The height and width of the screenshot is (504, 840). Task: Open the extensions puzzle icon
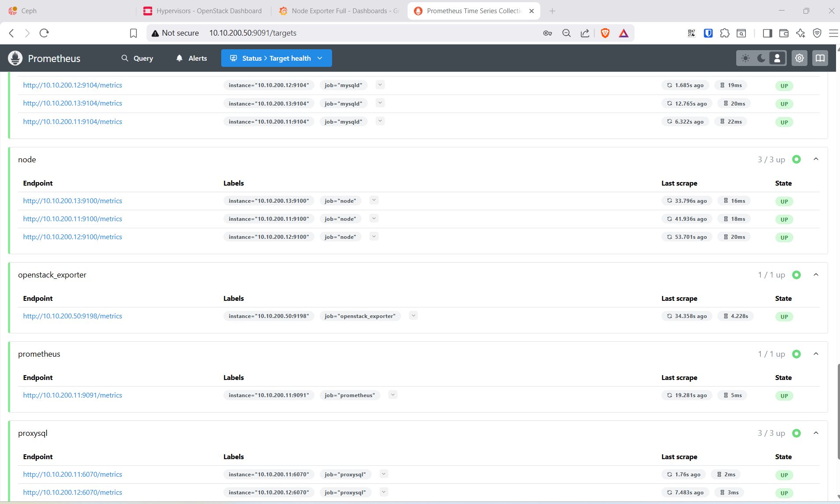[725, 33]
